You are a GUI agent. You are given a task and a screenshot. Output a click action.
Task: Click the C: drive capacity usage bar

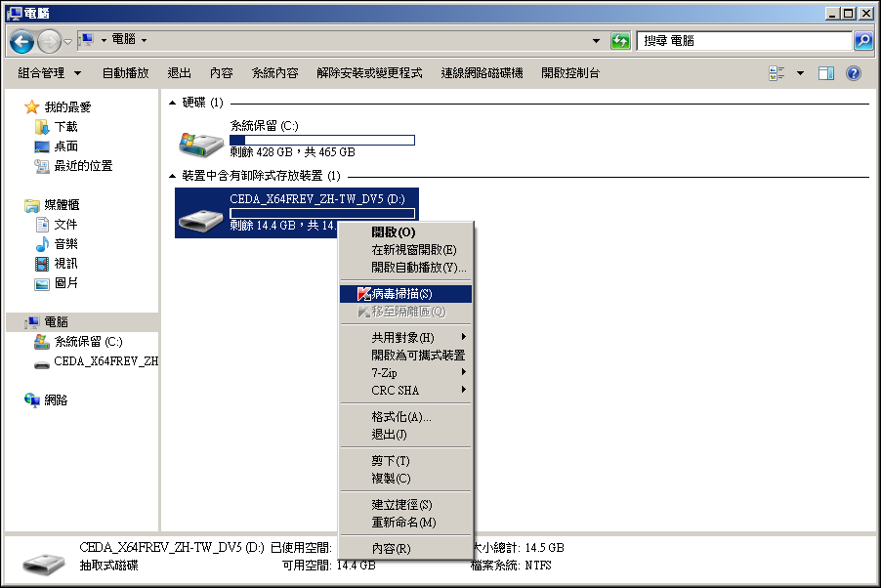point(321,140)
